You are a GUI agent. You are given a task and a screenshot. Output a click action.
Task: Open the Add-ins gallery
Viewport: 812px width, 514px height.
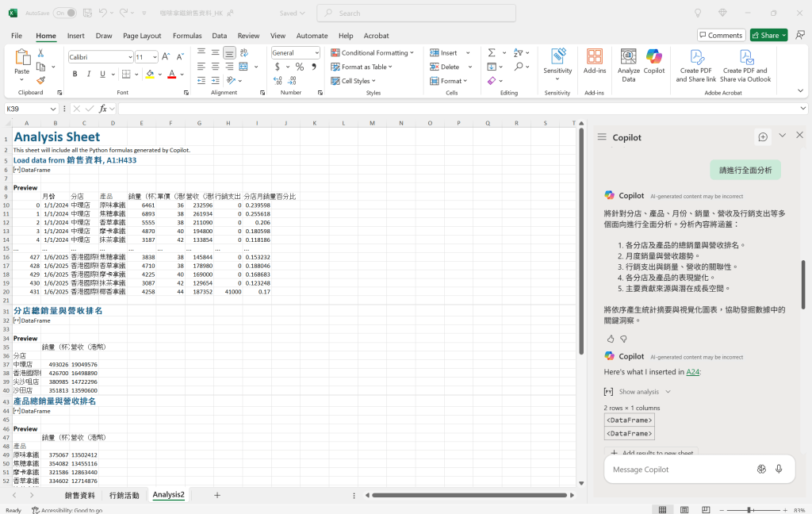[x=595, y=61]
